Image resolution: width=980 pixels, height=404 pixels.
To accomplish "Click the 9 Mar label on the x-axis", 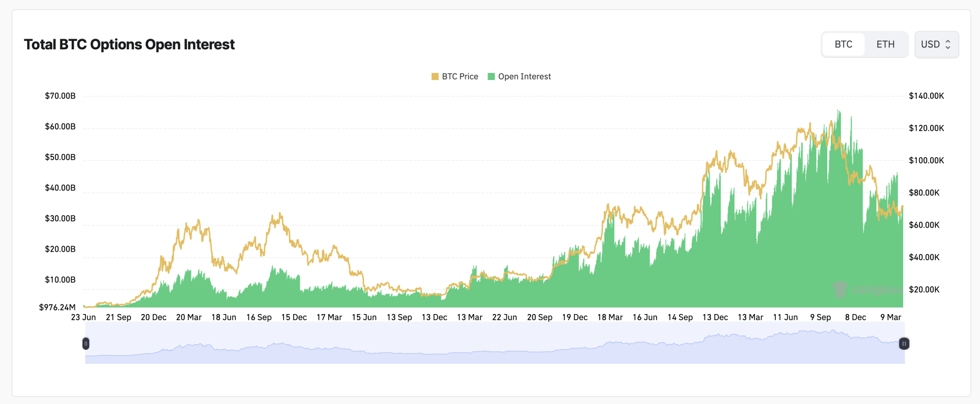I will [890, 317].
